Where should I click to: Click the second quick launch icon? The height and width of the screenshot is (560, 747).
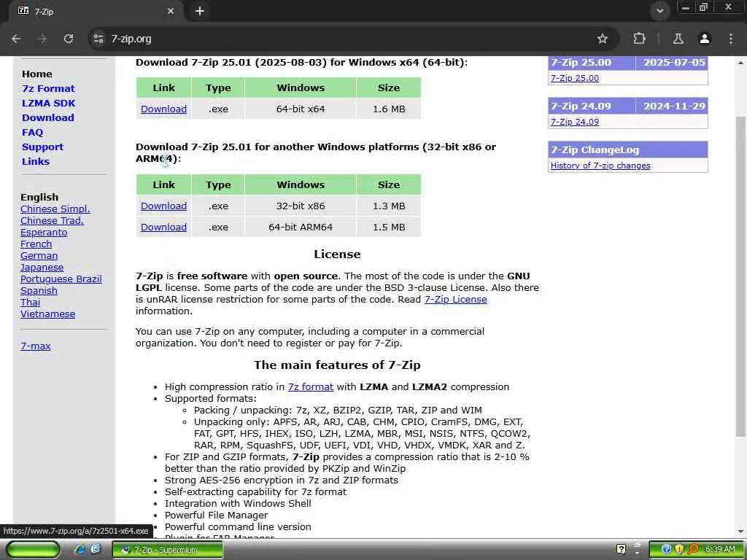pyautogui.click(x=96, y=550)
